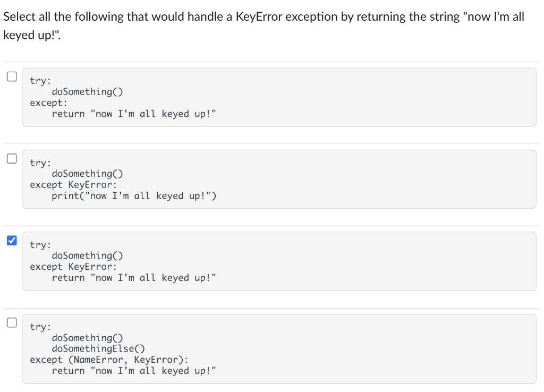Click doSomething() in fourth code block
The width and height of the screenshot is (544, 392).
coord(88,338)
